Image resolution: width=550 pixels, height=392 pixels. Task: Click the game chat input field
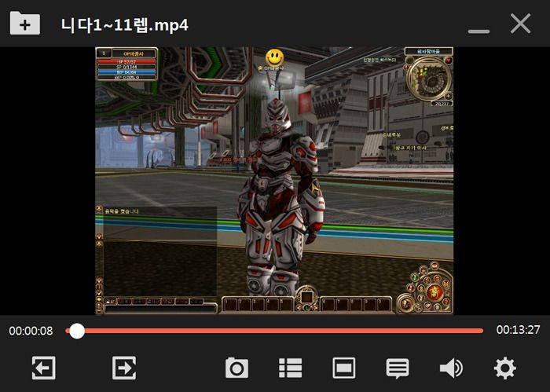pos(160,309)
